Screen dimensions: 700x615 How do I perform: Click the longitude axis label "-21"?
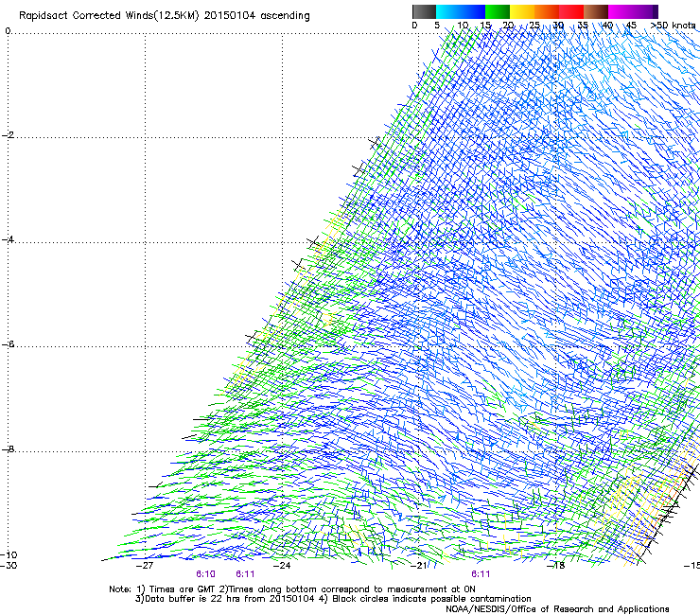pyautogui.click(x=419, y=566)
